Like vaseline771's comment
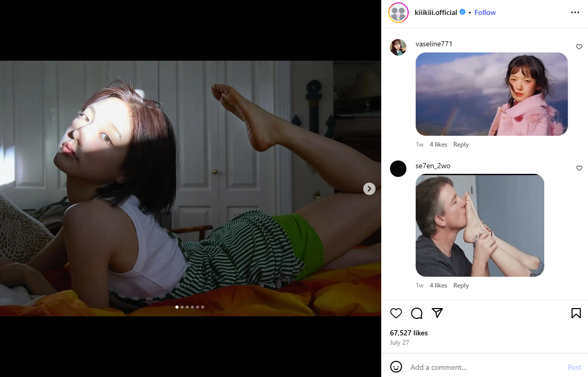This screenshot has width=588, height=377. point(579,47)
